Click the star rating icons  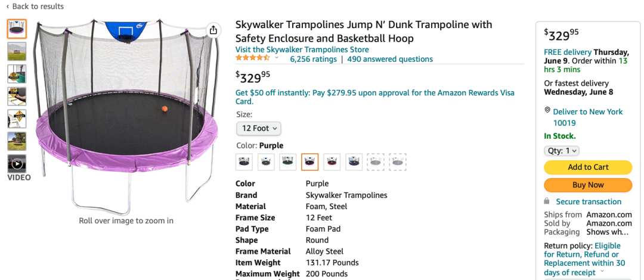click(x=253, y=58)
